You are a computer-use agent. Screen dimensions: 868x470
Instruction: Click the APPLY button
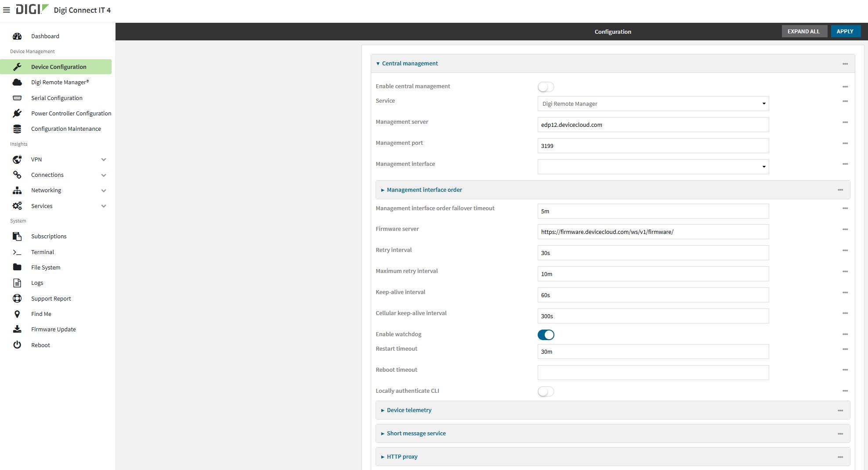[x=845, y=31]
